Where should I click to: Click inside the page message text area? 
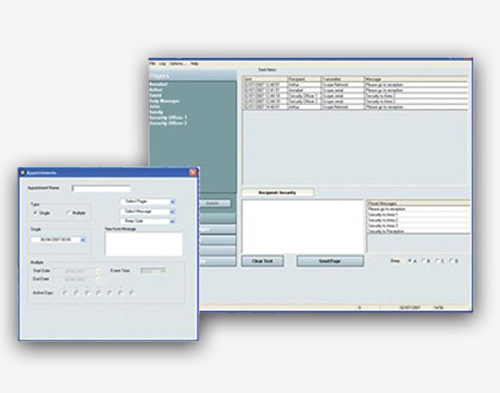302,226
